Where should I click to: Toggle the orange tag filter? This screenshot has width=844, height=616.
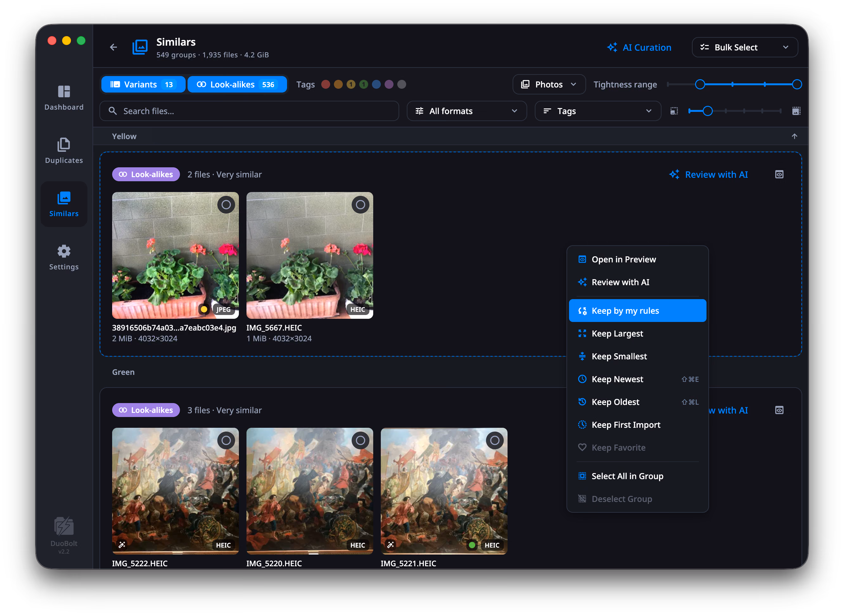pyautogui.click(x=338, y=85)
